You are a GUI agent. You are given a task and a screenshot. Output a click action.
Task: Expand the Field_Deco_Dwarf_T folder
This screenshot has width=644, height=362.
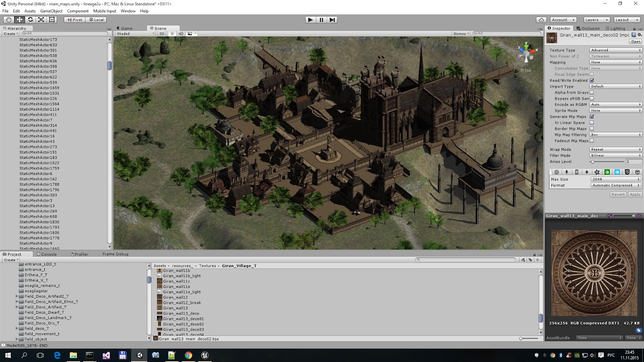[x=17, y=312]
